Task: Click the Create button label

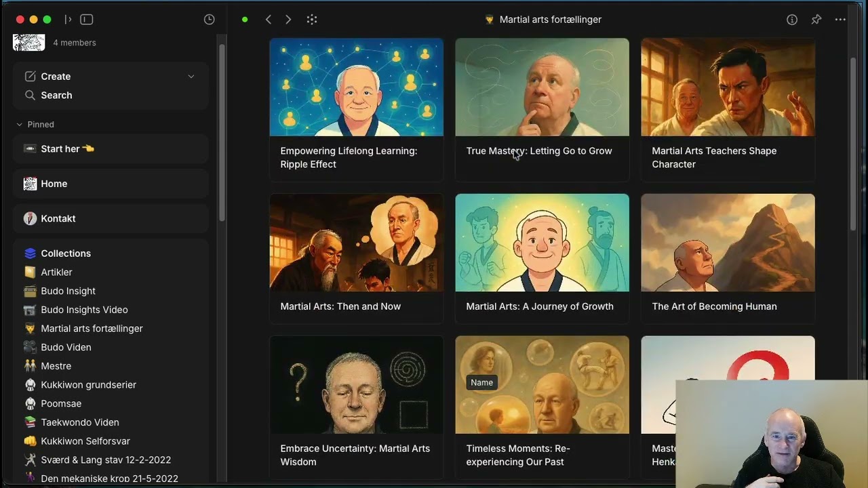Action: [56, 77]
